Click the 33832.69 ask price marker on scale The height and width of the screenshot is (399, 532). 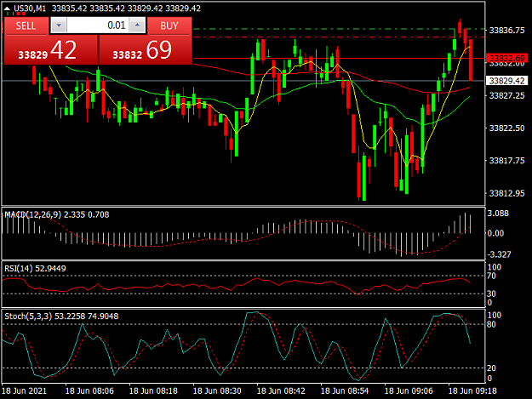click(507, 59)
